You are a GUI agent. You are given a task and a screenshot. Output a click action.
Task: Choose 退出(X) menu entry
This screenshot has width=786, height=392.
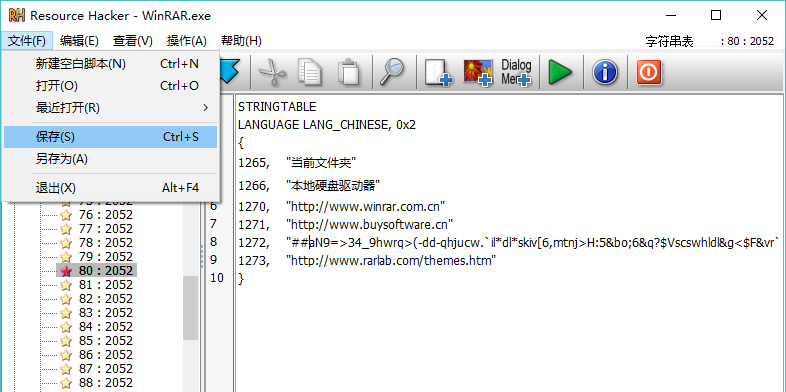tap(110, 188)
